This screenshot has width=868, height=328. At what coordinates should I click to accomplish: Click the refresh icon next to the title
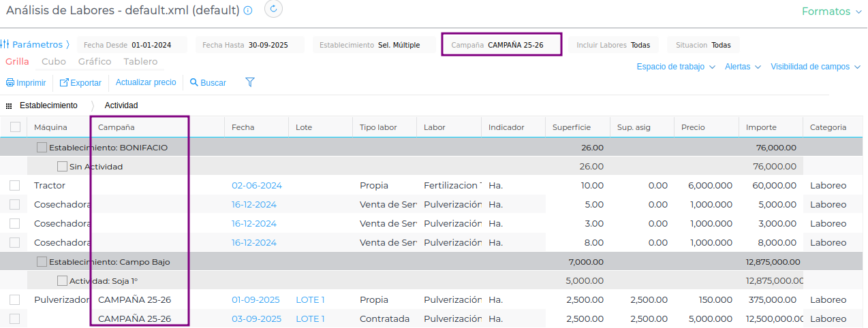[273, 9]
